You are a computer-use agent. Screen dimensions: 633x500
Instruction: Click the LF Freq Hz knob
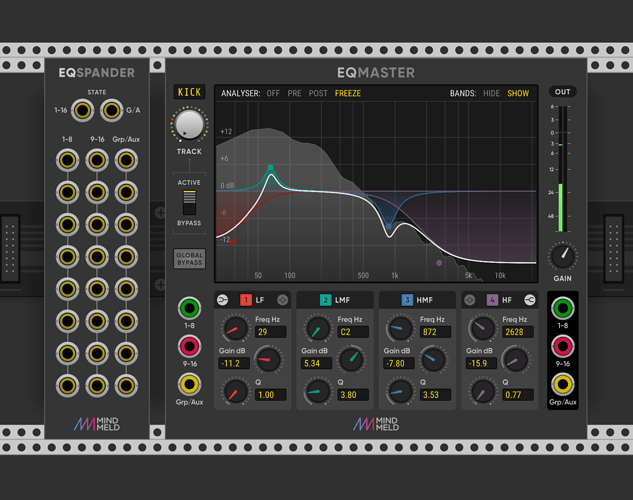click(x=235, y=328)
